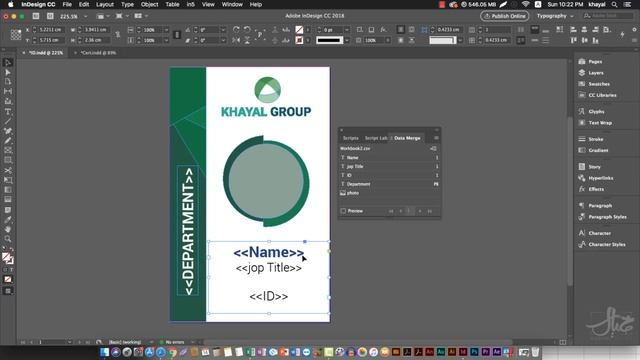Open the Window menu
640x360 pixels.
click(x=232, y=4)
